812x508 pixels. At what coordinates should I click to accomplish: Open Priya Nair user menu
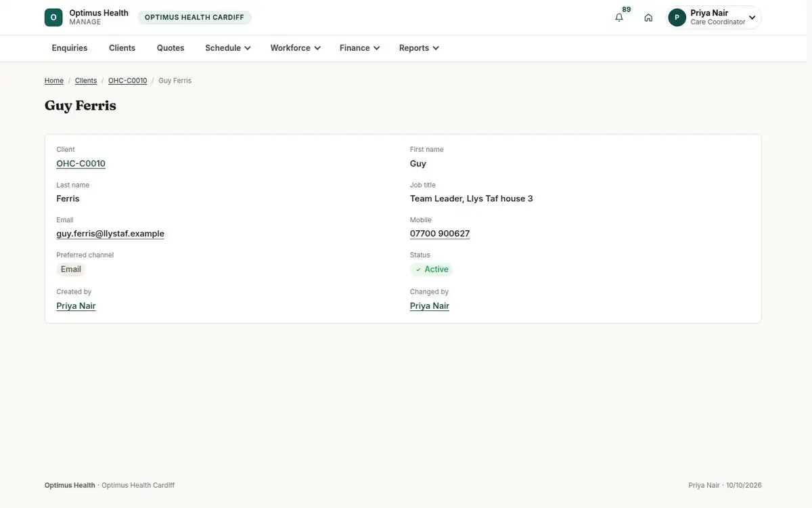point(713,18)
